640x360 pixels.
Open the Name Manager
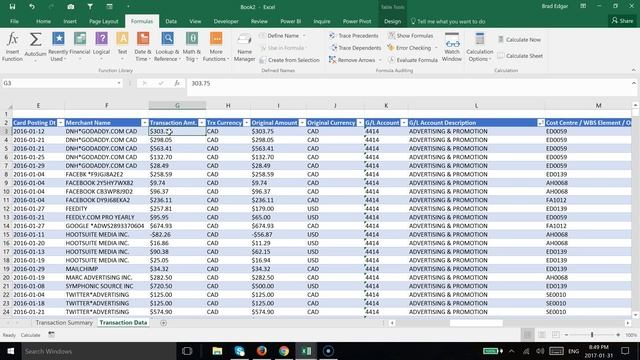(x=244, y=47)
